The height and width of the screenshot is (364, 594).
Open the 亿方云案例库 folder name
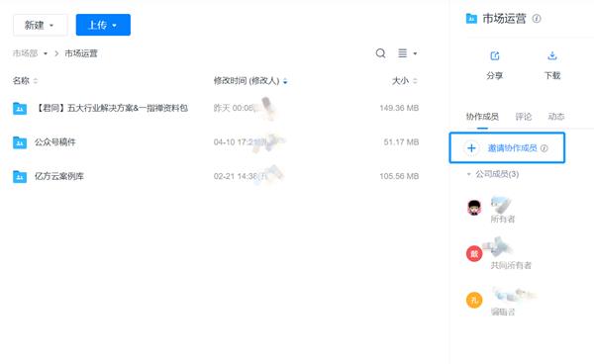[x=59, y=176]
